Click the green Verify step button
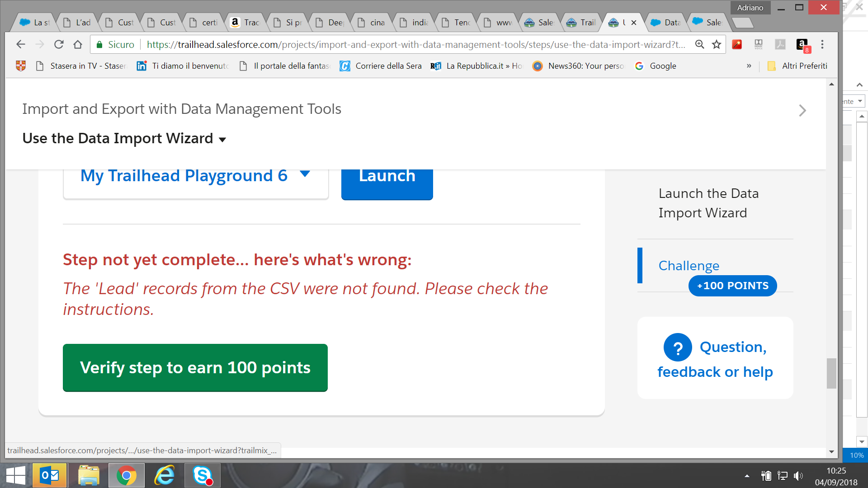The width and height of the screenshot is (868, 488). (x=195, y=367)
